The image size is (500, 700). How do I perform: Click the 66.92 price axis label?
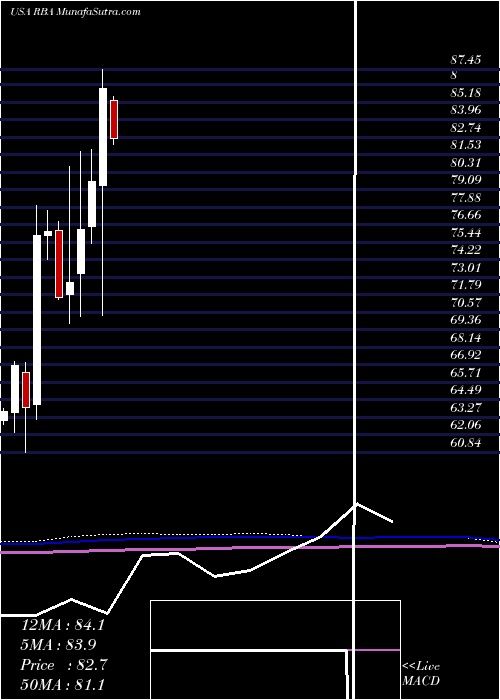pyautogui.click(x=466, y=355)
